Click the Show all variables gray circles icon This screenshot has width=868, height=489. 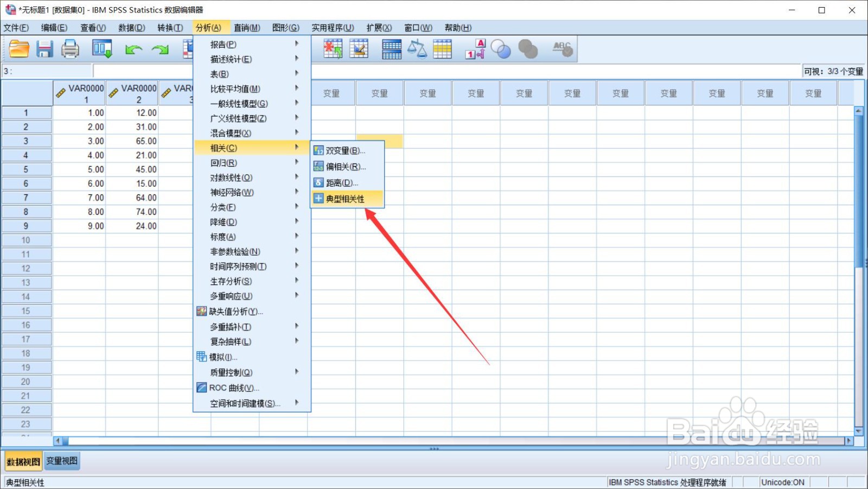tap(527, 49)
